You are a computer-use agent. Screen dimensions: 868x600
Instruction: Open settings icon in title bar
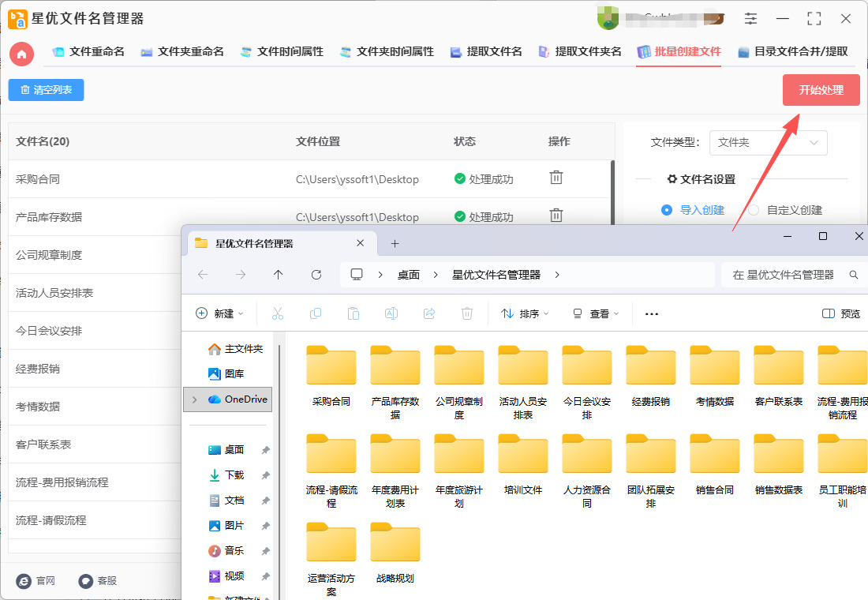750,18
